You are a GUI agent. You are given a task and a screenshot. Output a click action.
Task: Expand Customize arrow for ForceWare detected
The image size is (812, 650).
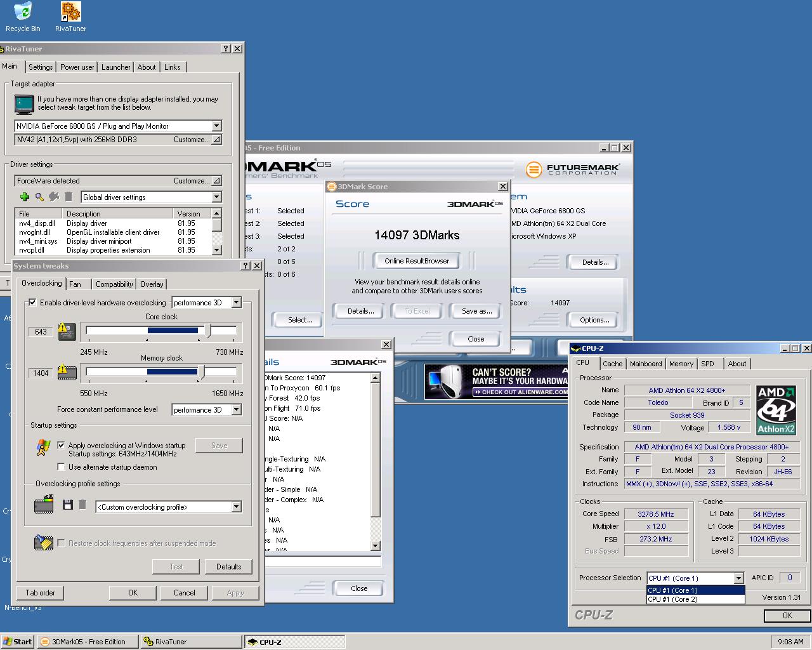[216, 181]
